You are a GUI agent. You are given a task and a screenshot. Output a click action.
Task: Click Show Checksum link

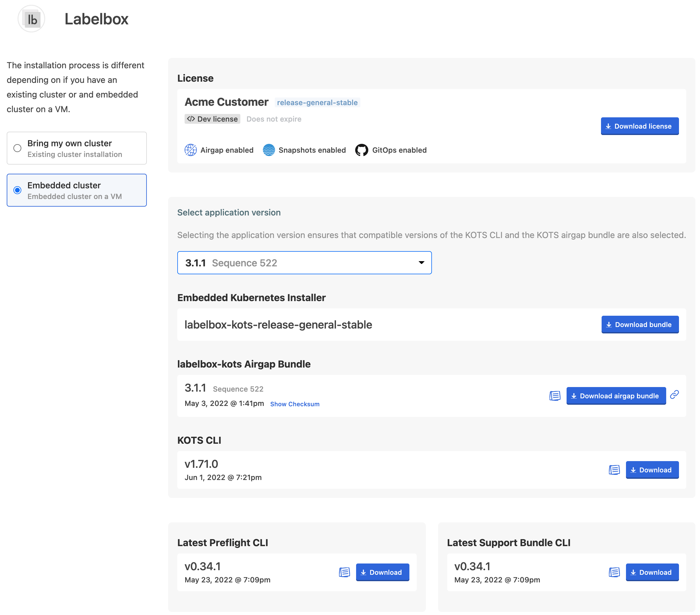(x=295, y=404)
